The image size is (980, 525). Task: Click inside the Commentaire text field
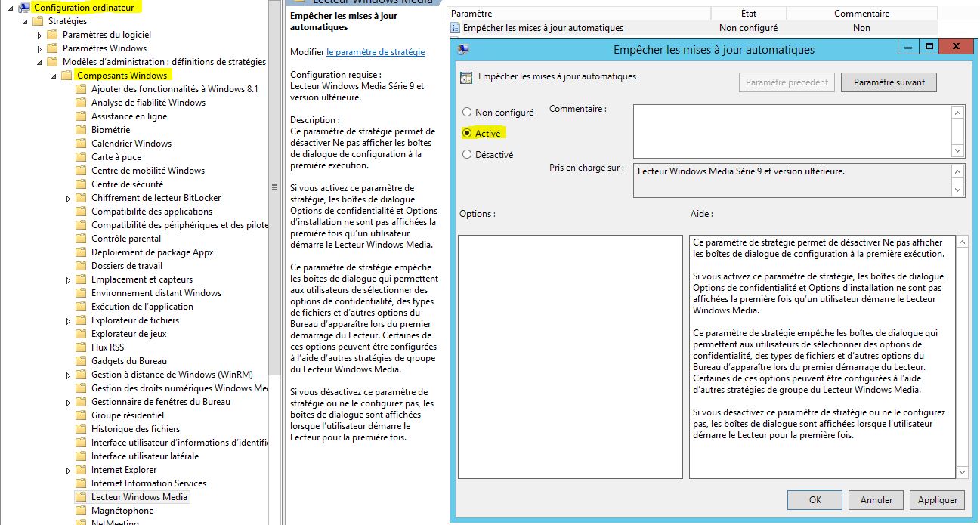click(793, 131)
